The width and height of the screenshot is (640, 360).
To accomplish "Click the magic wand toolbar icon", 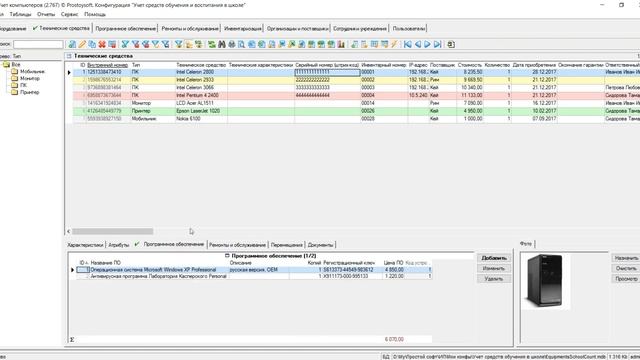I will coord(394,44).
